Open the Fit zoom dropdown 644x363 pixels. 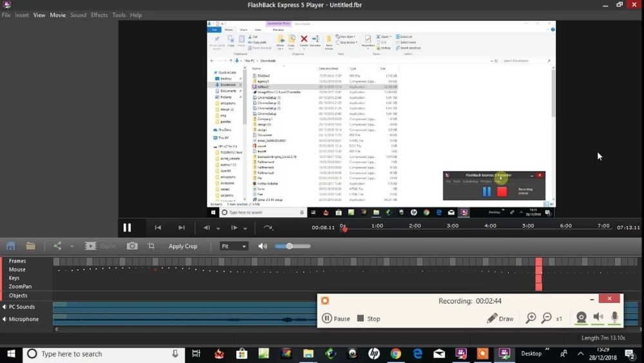(234, 246)
